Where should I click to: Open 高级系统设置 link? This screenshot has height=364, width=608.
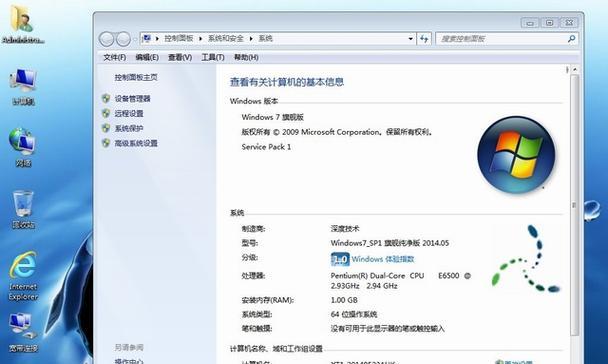(136, 143)
